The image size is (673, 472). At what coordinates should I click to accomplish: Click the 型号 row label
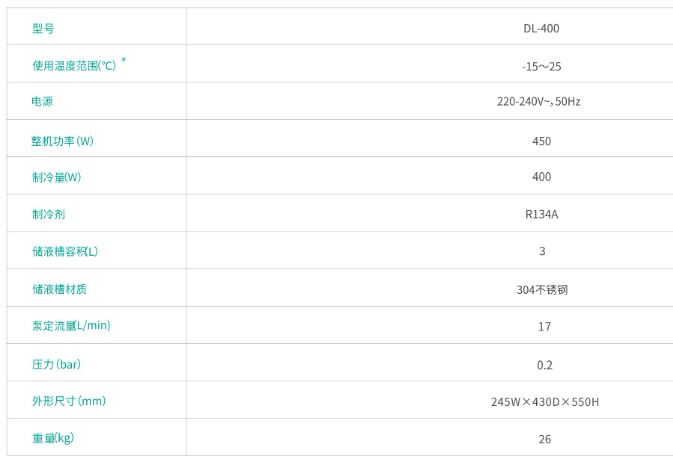(43, 28)
